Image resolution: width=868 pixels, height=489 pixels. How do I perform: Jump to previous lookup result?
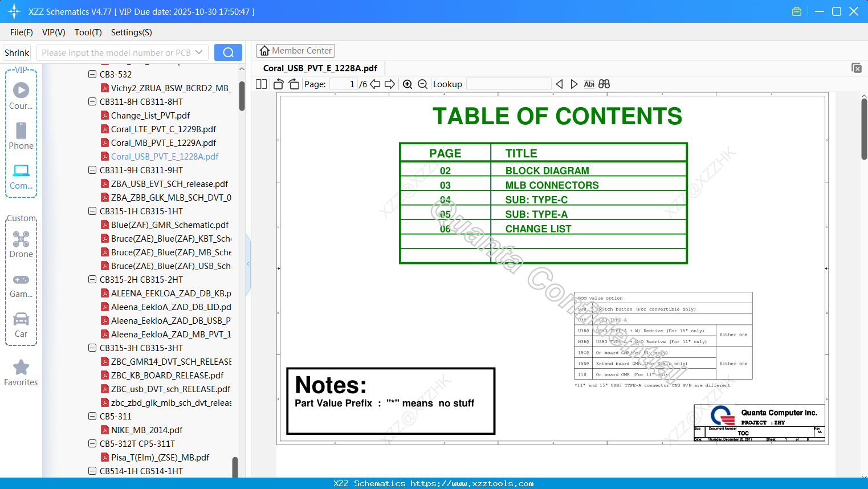(x=559, y=84)
